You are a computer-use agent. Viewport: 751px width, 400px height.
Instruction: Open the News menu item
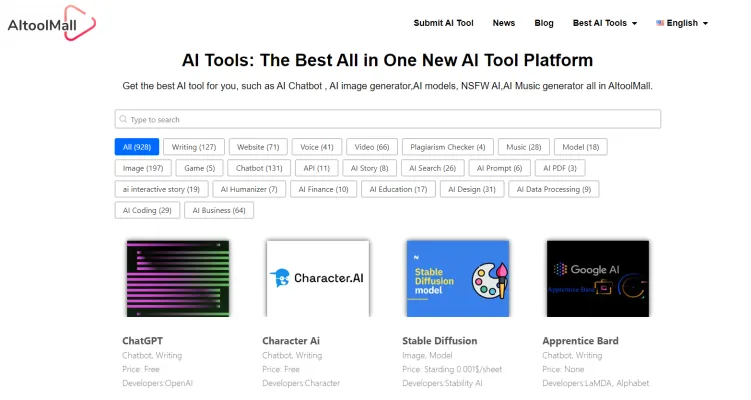504,23
